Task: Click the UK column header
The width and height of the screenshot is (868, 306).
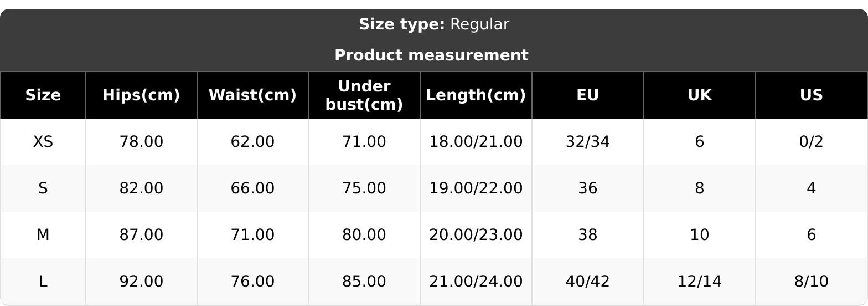Action: tap(700, 95)
